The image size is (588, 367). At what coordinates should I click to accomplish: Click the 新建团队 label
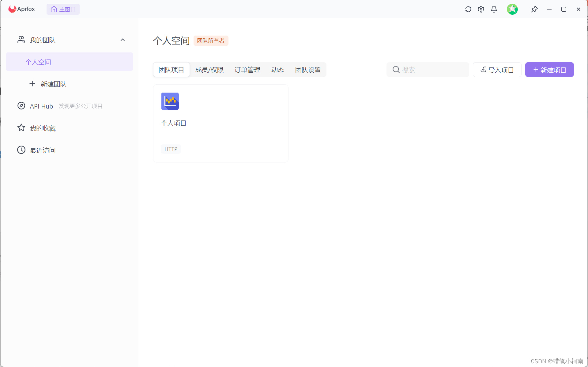coord(54,84)
